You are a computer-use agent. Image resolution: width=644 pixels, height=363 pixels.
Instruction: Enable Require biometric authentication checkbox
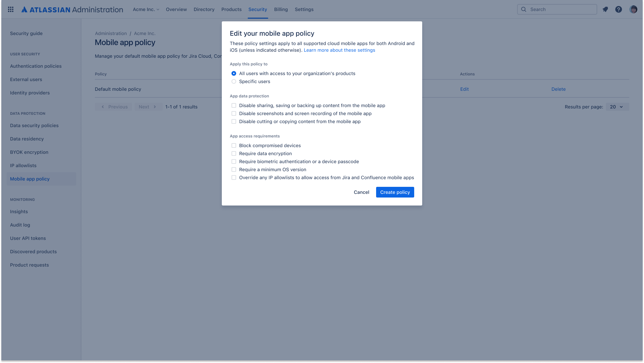233,161
